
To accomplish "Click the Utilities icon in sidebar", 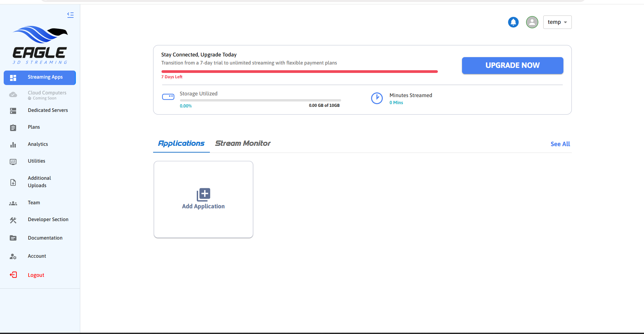I will 13,162.
